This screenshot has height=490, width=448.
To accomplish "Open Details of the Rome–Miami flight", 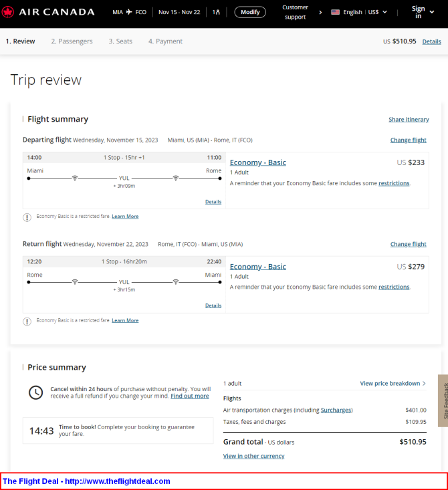I will [x=213, y=305].
